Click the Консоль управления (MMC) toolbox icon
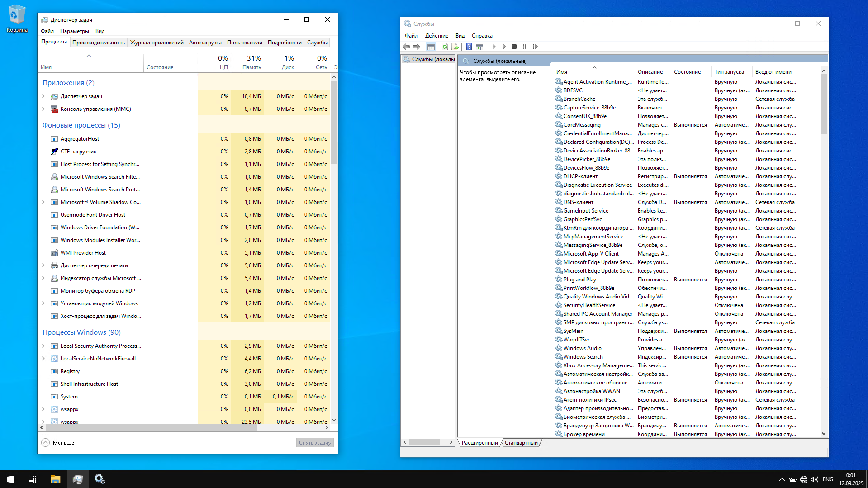Viewport: 868px width, 488px height. coord(54,109)
